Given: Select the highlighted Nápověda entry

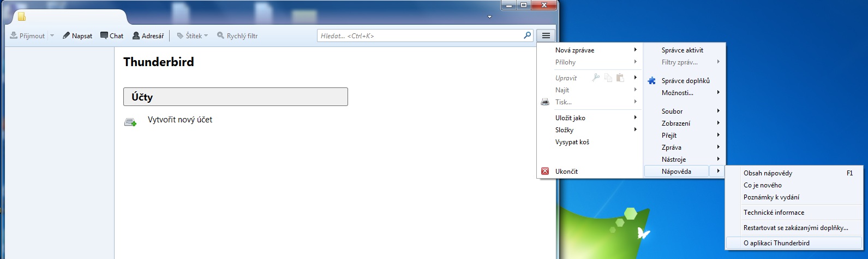Looking at the screenshot, I should [677, 171].
